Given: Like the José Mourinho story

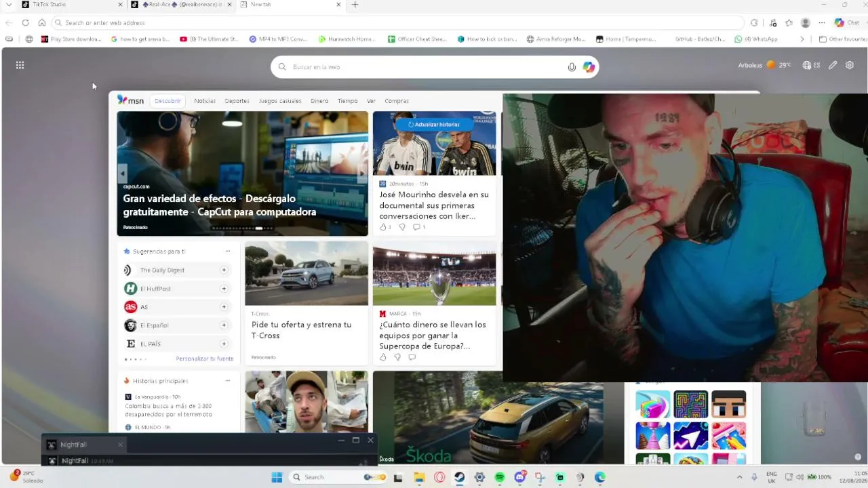Looking at the screenshot, I should pos(383,227).
